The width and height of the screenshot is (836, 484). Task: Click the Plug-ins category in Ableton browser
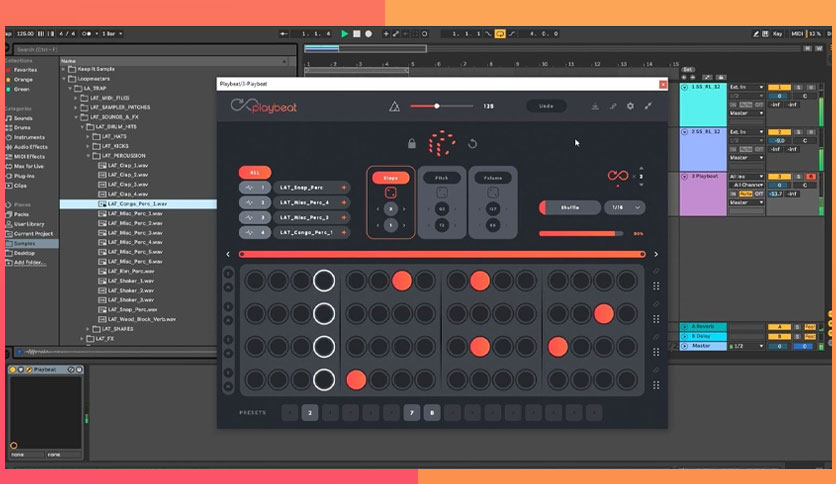(24, 176)
